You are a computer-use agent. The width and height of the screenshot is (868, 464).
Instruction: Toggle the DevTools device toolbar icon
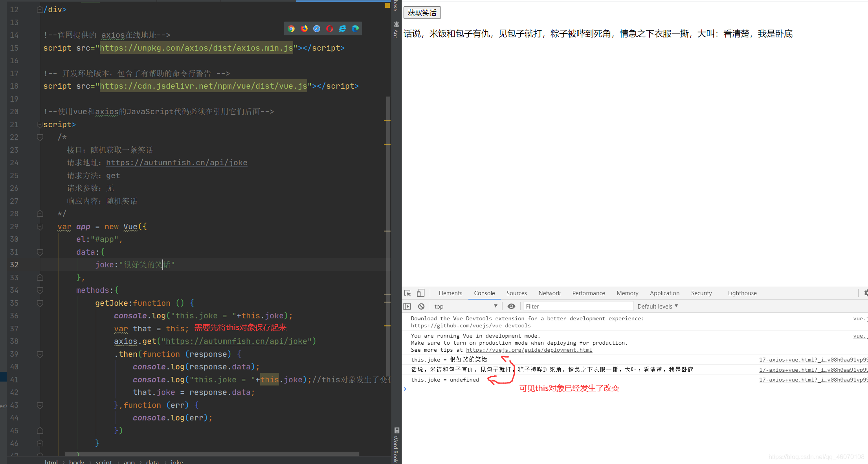coord(420,293)
